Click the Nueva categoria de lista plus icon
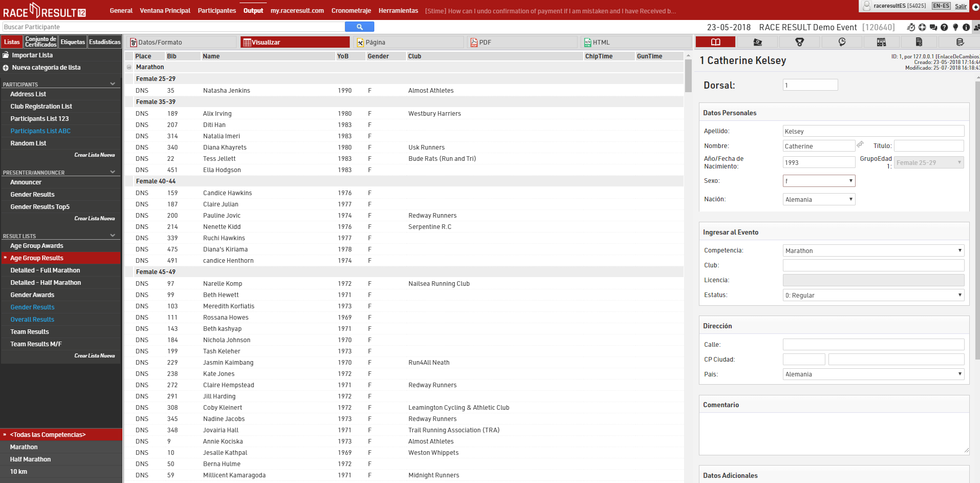 pyautogui.click(x=6, y=68)
